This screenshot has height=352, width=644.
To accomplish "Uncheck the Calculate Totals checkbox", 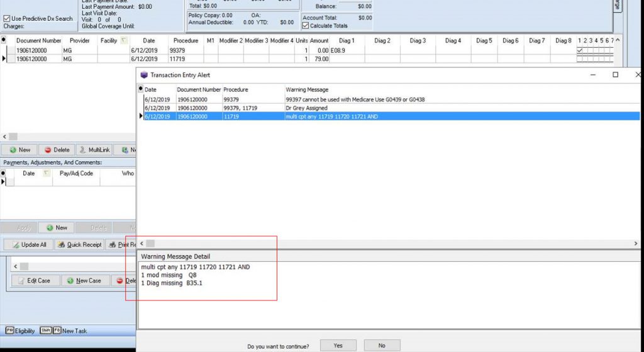I will (x=306, y=25).
